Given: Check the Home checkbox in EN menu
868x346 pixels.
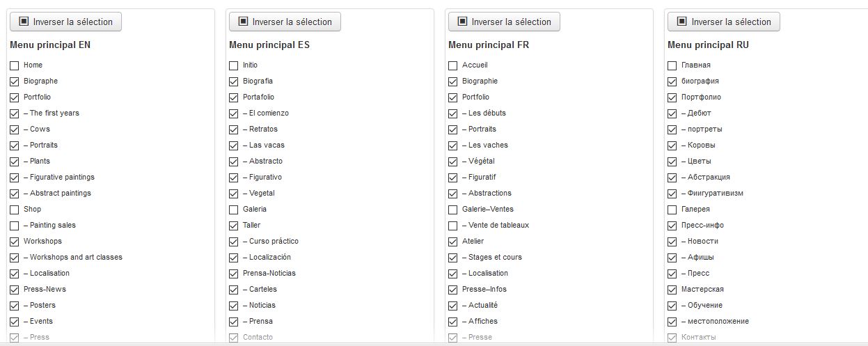Looking at the screenshot, I should [x=15, y=65].
